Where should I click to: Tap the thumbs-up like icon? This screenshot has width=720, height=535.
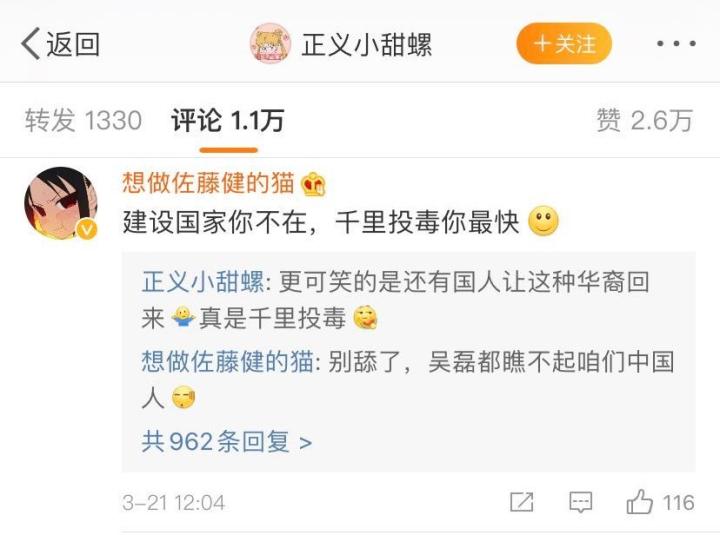640,501
